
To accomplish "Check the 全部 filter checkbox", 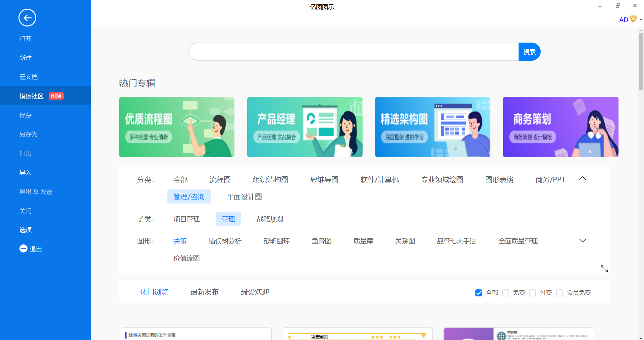I will pyautogui.click(x=479, y=293).
